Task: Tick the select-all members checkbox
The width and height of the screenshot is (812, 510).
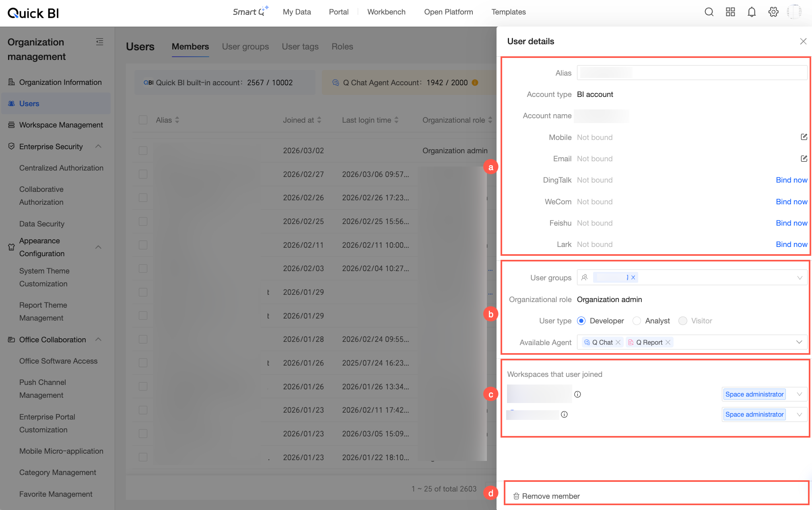Action: [x=143, y=120]
